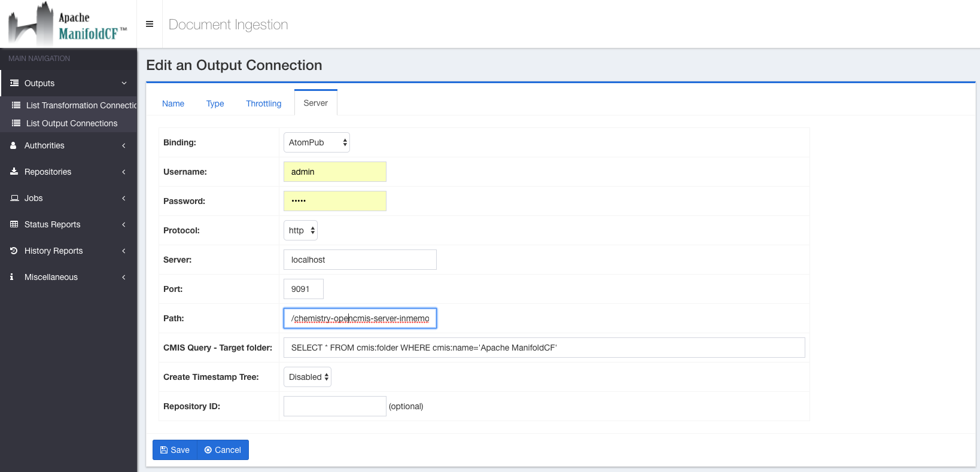The width and height of the screenshot is (980, 472).
Task: Switch to the Name tab
Action: [x=173, y=103]
